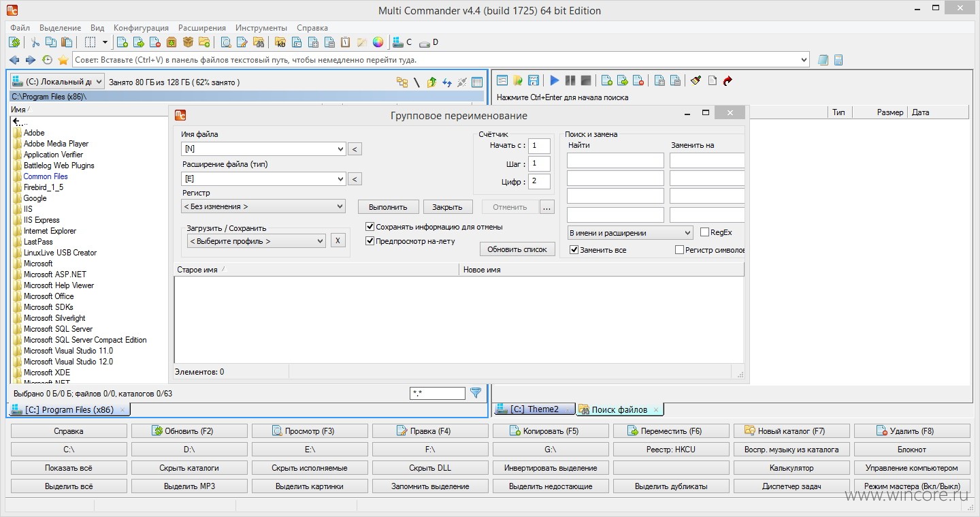Open the '< Выберите профиль >' dropdown
This screenshot has height=517, width=980.
tap(257, 241)
